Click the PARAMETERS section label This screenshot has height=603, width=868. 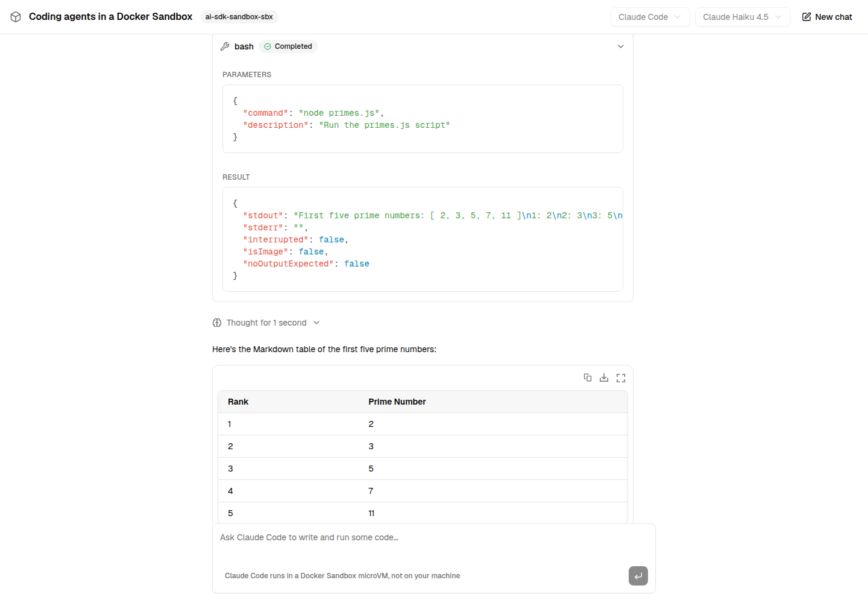click(x=247, y=75)
